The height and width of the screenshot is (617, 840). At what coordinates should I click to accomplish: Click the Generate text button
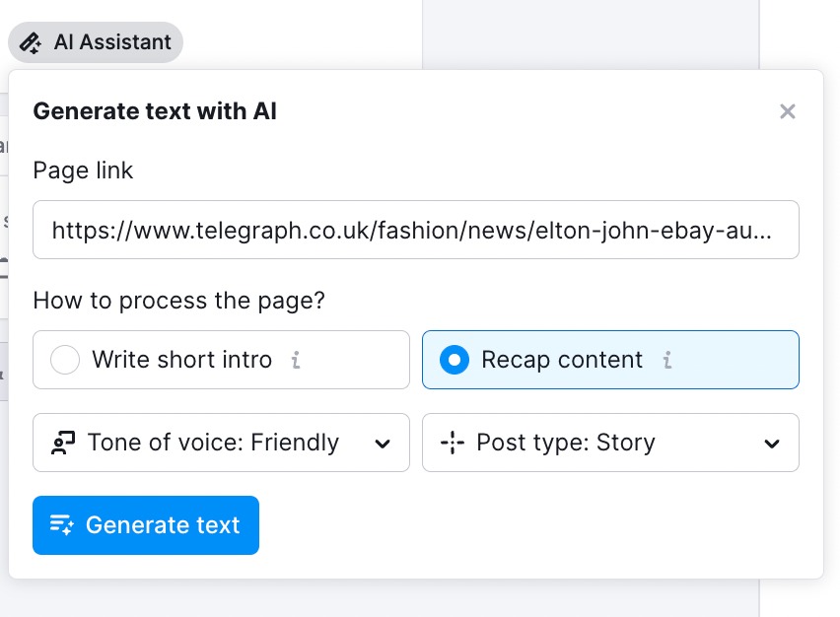coord(145,525)
